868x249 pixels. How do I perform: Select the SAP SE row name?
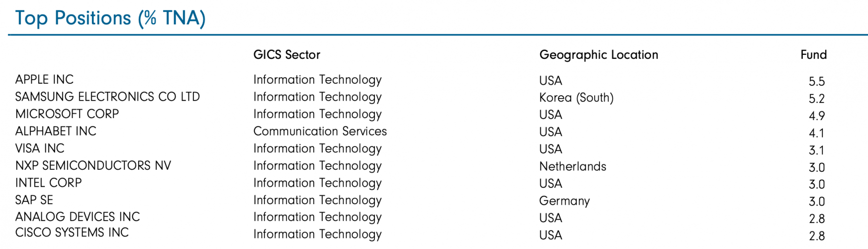tap(34, 200)
